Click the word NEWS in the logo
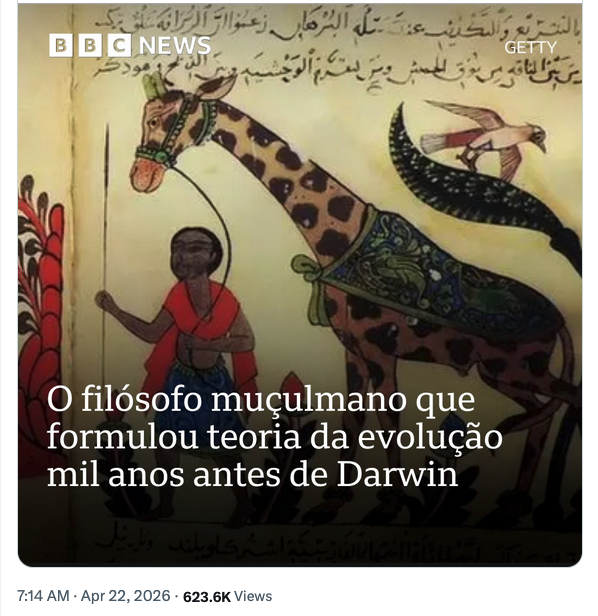Screen dimensions: 598x616 pyautogui.click(x=175, y=46)
